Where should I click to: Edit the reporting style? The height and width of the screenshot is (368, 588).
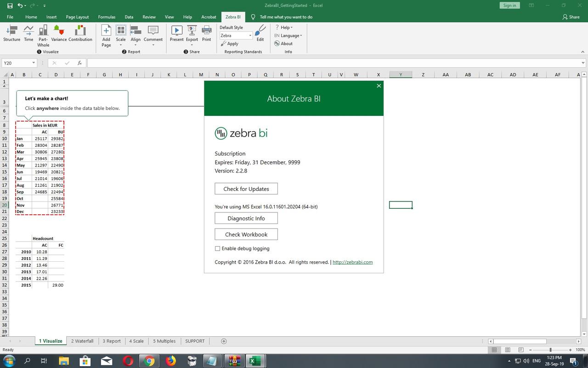coord(260,33)
